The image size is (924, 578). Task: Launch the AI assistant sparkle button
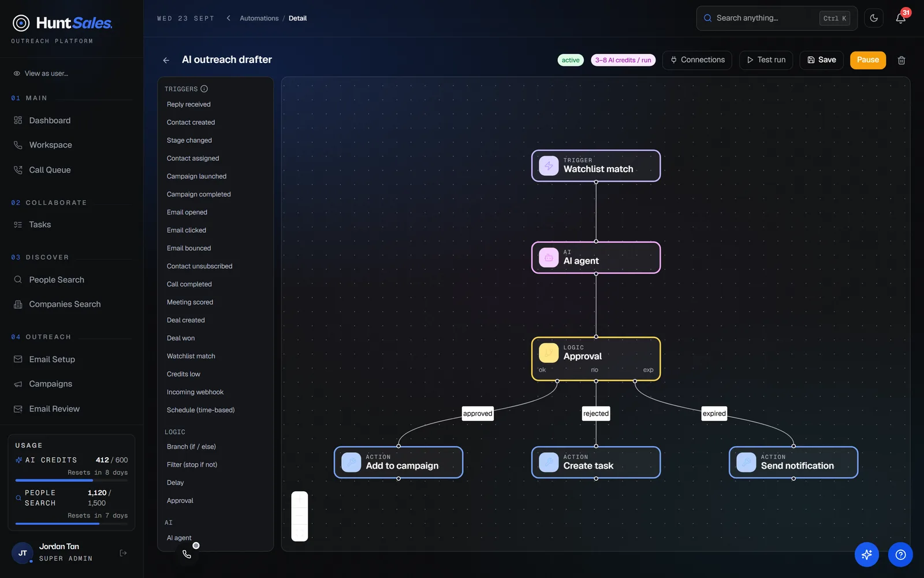[867, 555]
